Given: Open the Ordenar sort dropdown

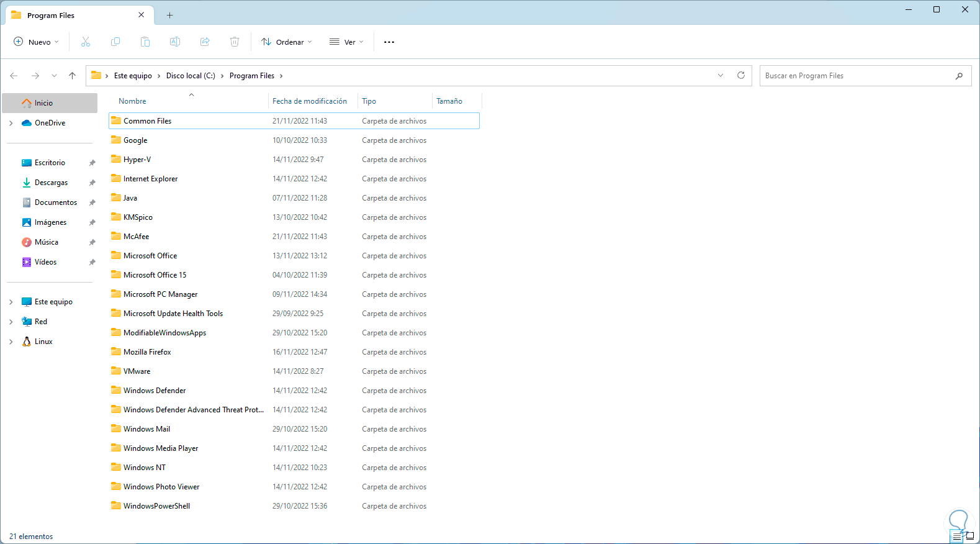Looking at the screenshot, I should click(x=286, y=42).
